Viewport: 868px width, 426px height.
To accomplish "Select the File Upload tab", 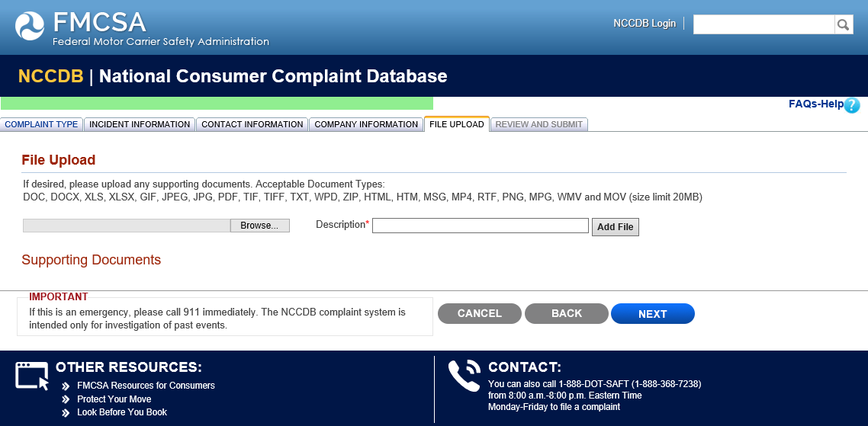I will [x=457, y=124].
